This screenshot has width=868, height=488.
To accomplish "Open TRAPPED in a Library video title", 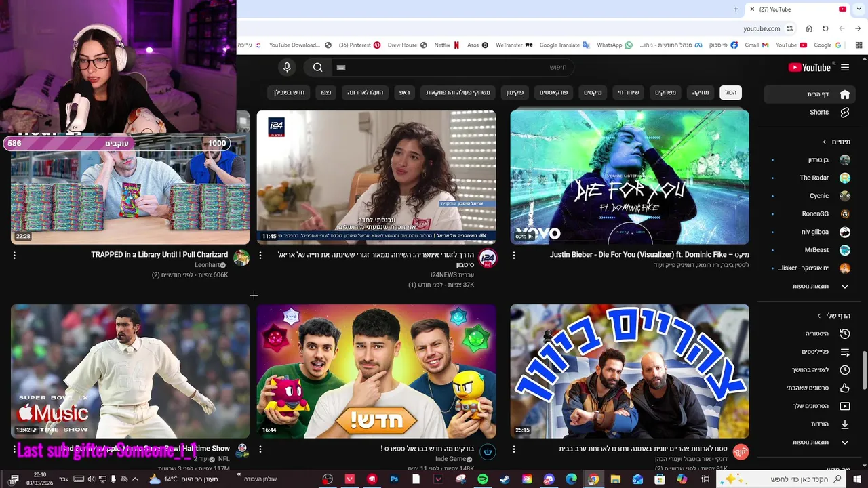I will pyautogui.click(x=159, y=255).
